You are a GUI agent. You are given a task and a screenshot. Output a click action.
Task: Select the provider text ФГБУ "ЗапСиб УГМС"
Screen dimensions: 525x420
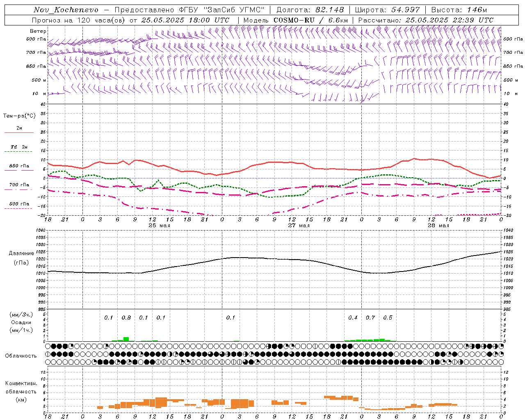point(221,10)
